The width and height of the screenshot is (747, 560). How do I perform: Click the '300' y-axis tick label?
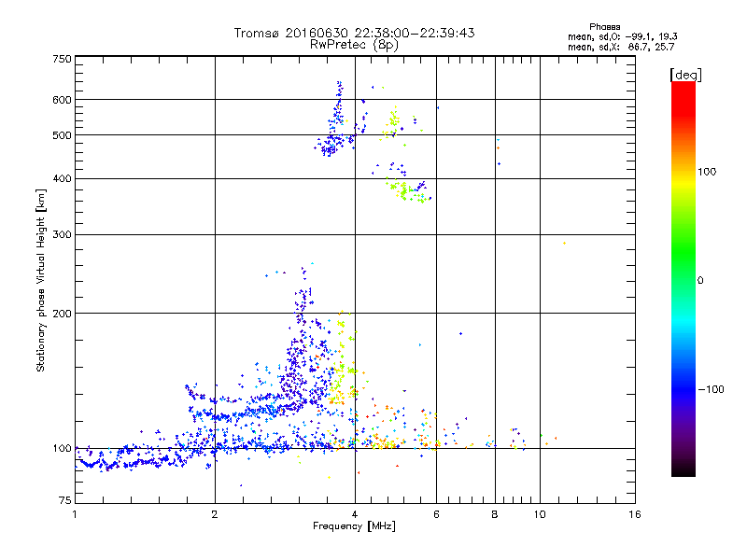click(63, 235)
